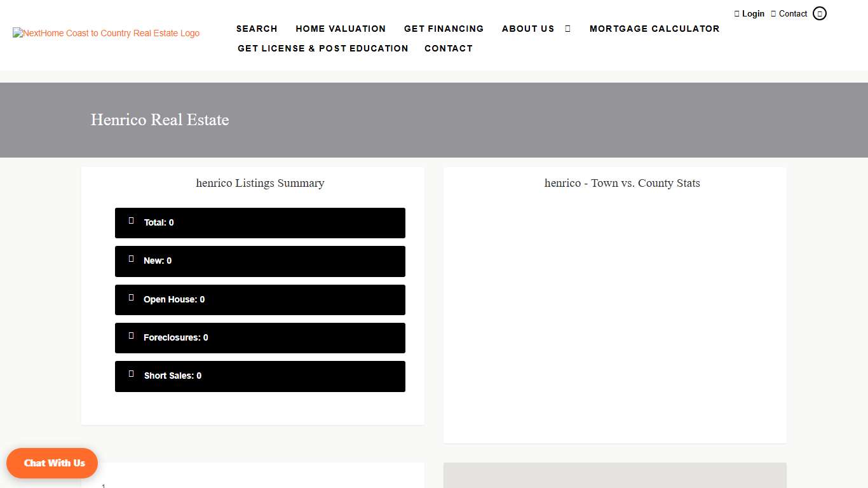The height and width of the screenshot is (488, 868).
Task: Select Get License & Post Education
Action: 323,48
